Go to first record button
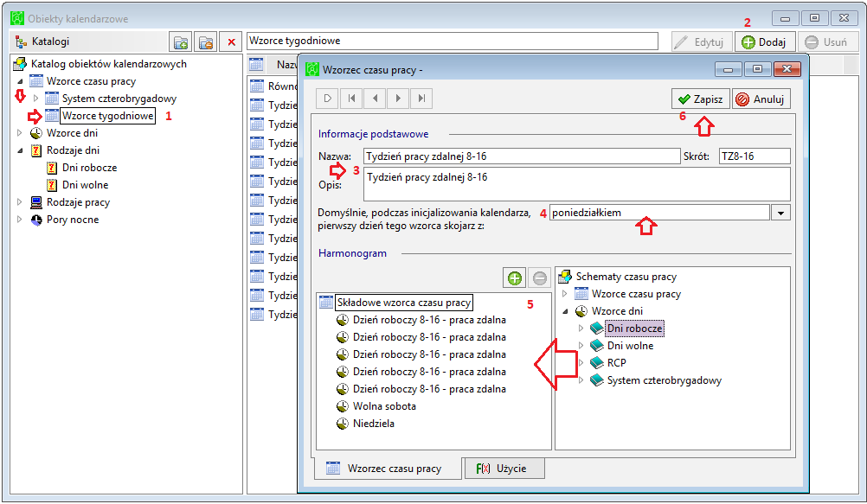Viewport: 867px width, 504px height. [351, 99]
